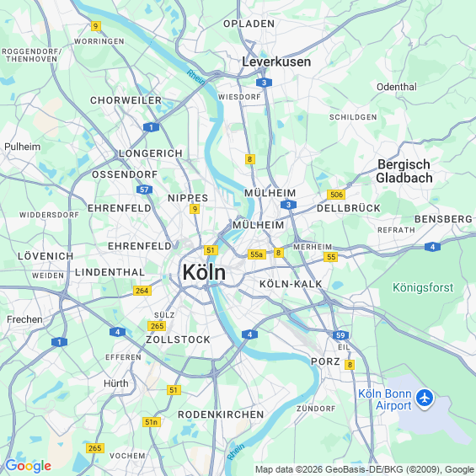Select the A57 motorway shield near Ossendorf
This screenshot has width=476, height=476.
(144, 190)
